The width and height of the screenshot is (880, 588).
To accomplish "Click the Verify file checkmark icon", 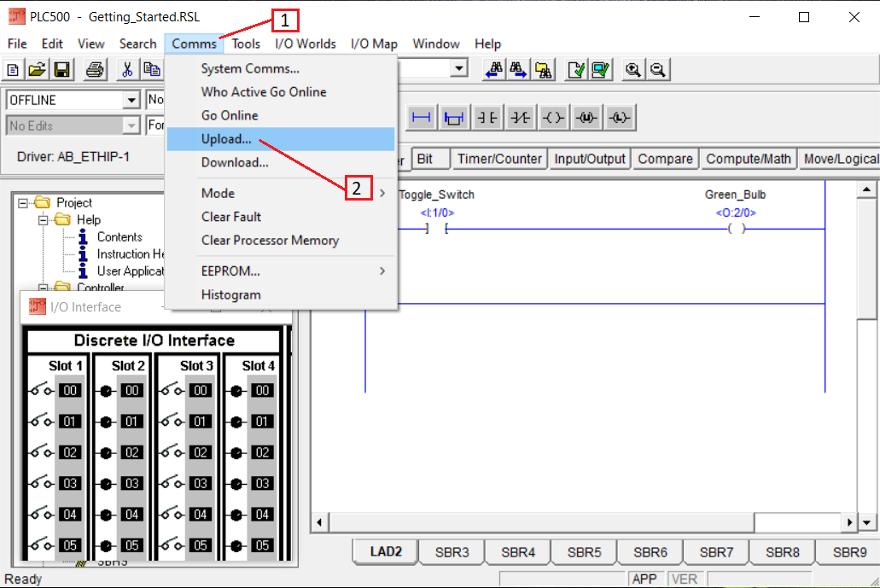I will tap(576, 70).
